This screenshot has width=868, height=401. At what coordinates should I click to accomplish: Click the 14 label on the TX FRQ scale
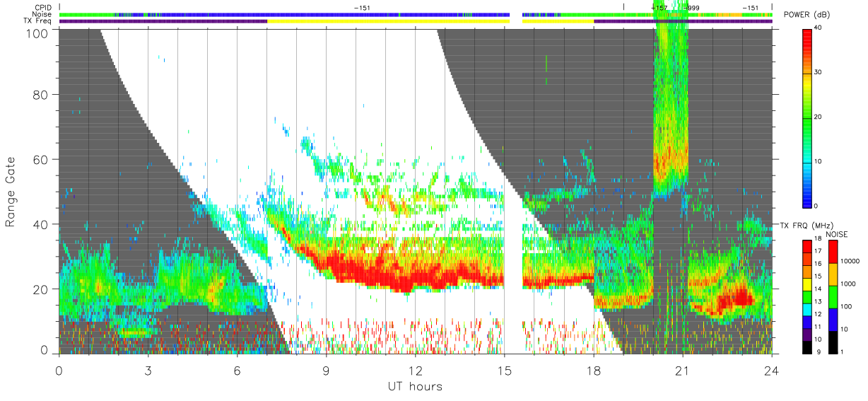pyautogui.click(x=818, y=287)
